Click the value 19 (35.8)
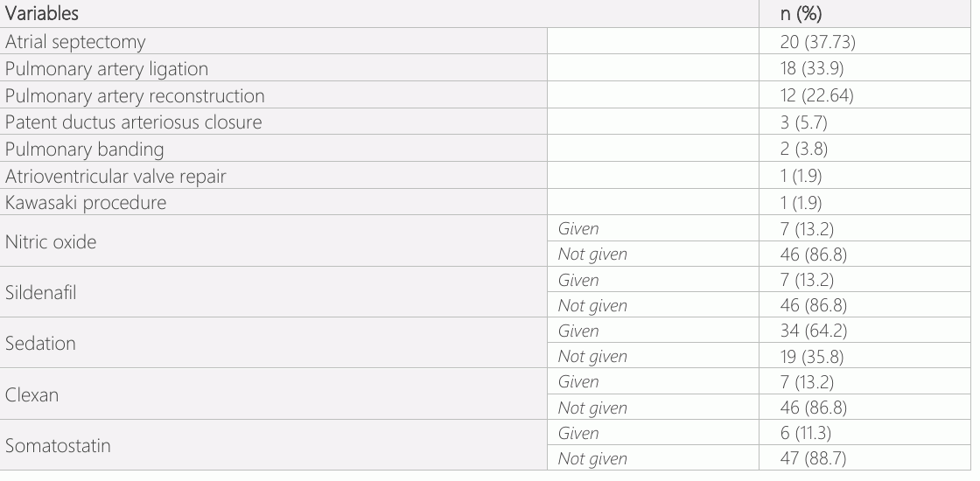The image size is (980, 481). tap(811, 356)
